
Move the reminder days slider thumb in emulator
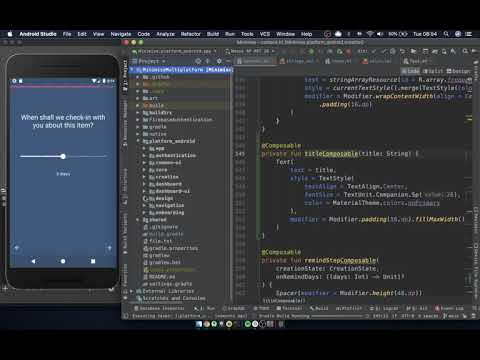63,156
